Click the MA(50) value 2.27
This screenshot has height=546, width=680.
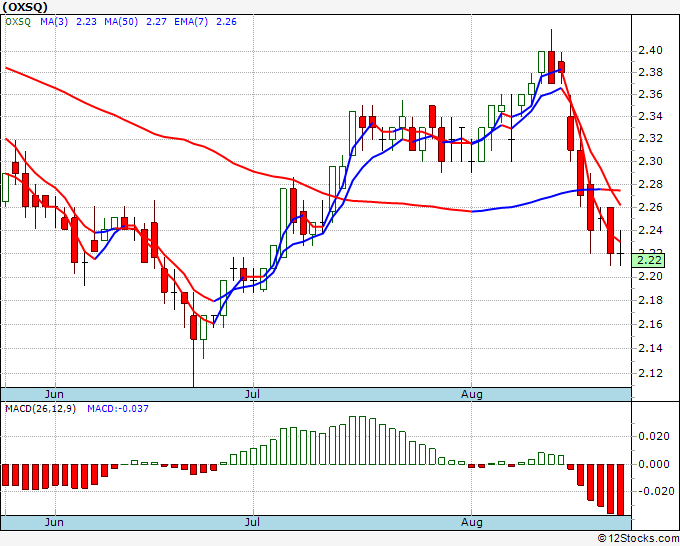point(156,22)
